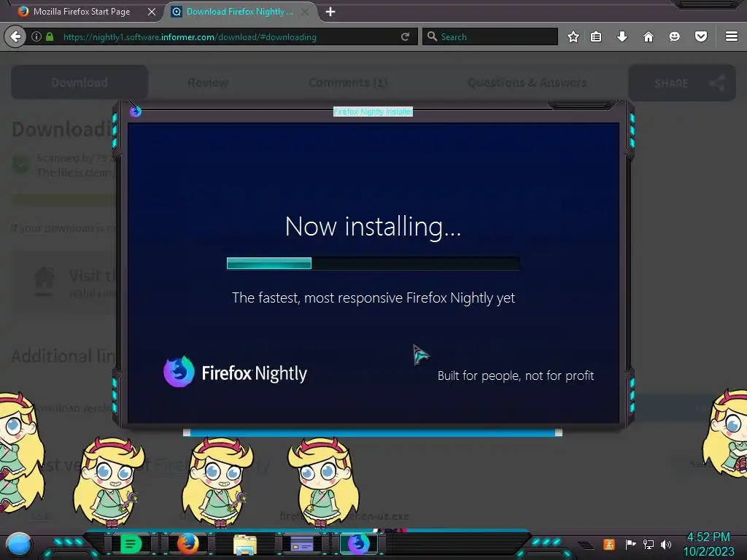Image resolution: width=747 pixels, height=560 pixels.
Task: Open the page's Download tab
Action: tap(80, 82)
